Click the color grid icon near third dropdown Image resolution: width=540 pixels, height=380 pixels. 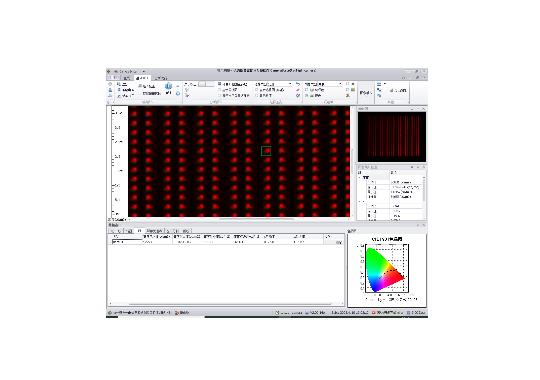click(353, 90)
